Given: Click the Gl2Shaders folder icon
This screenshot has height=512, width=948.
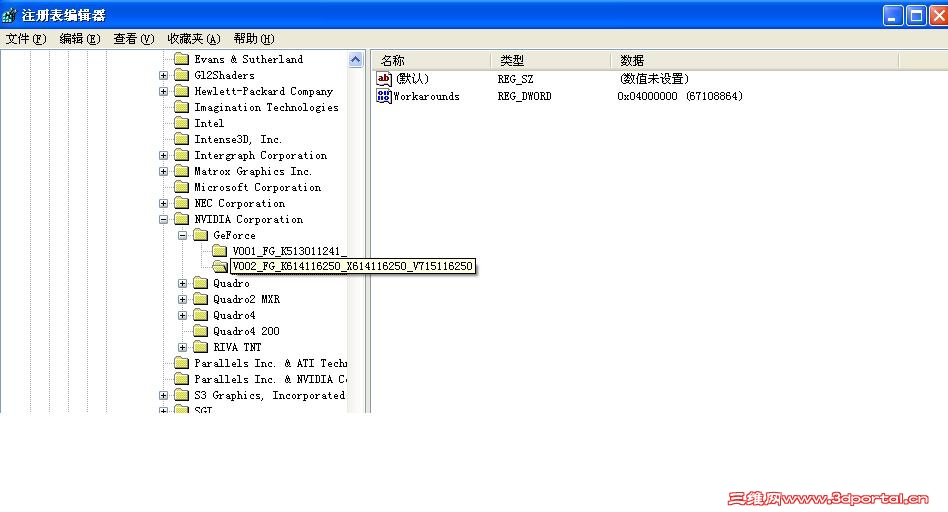Looking at the screenshot, I should click(181, 75).
